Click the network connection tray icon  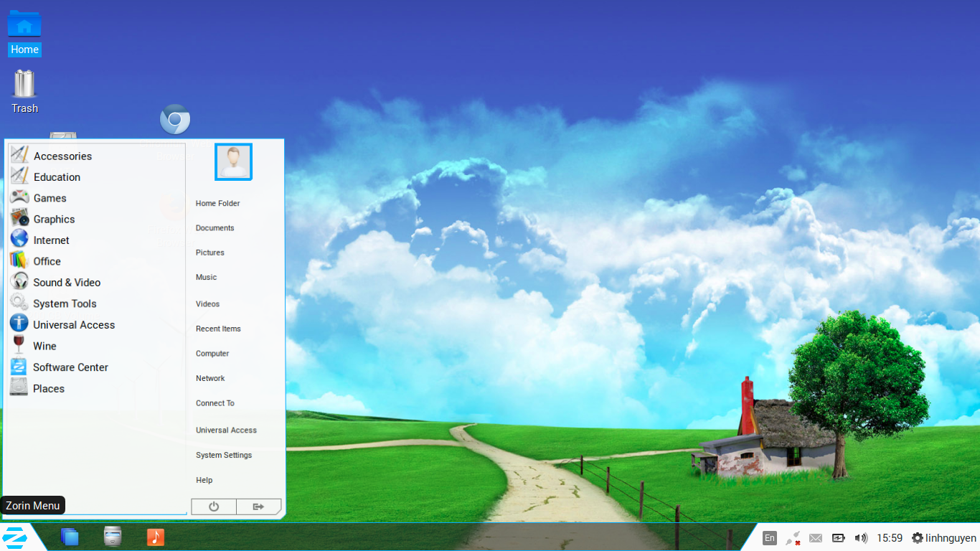tap(793, 538)
